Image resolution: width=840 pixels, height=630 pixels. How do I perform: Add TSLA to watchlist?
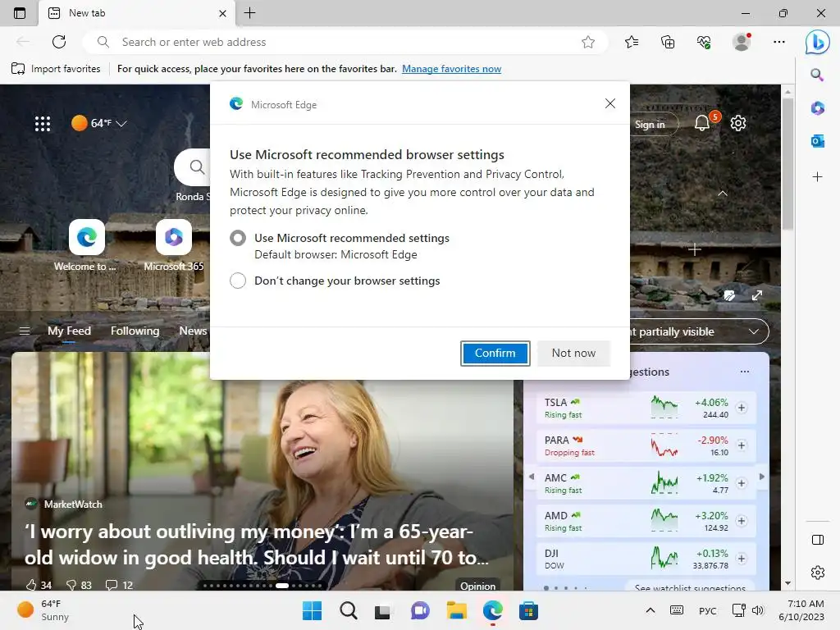click(x=742, y=409)
